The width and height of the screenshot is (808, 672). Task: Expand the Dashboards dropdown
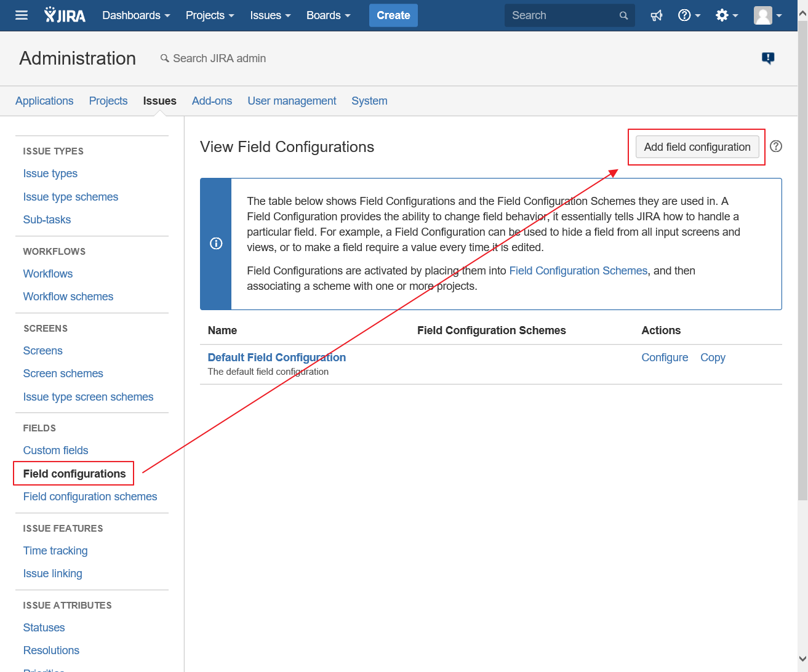[x=136, y=15]
